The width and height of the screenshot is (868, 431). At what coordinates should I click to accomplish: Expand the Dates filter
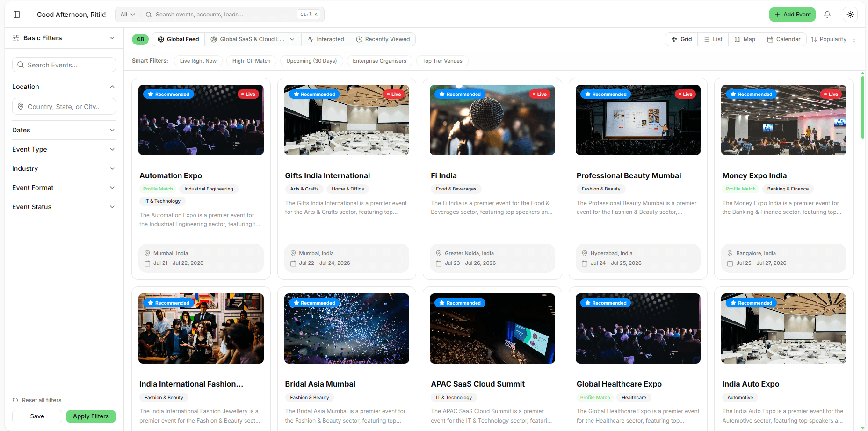(x=64, y=130)
